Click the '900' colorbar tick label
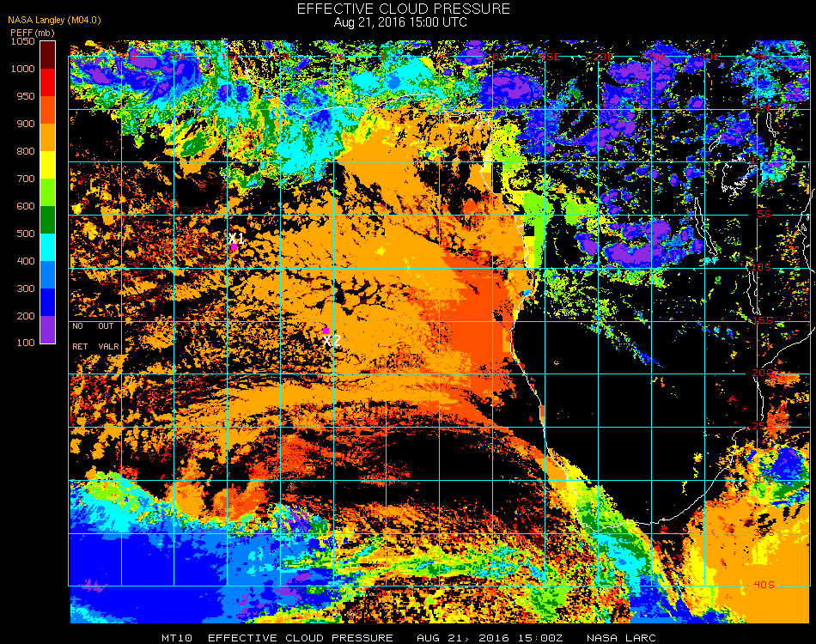The height and width of the screenshot is (644, 816). click(x=26, y=124)
